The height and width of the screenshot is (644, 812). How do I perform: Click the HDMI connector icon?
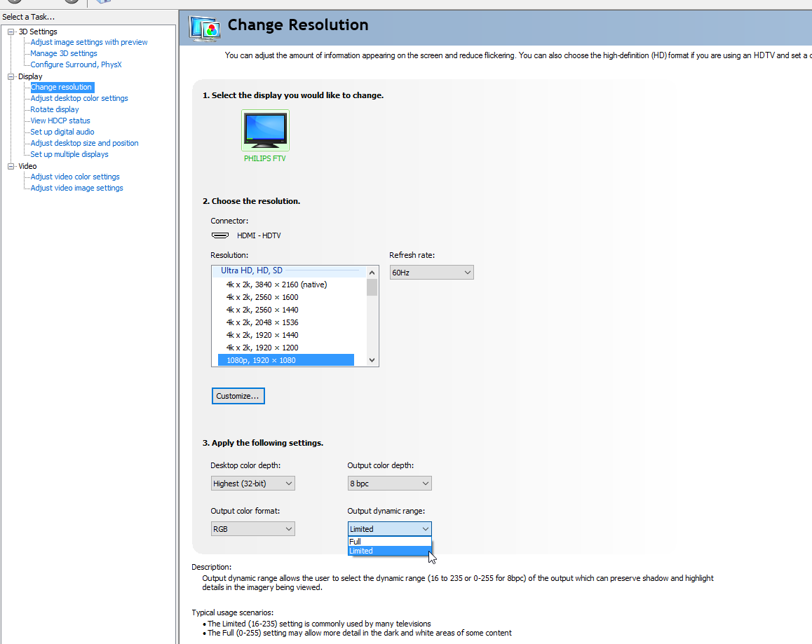pos(220,235)
